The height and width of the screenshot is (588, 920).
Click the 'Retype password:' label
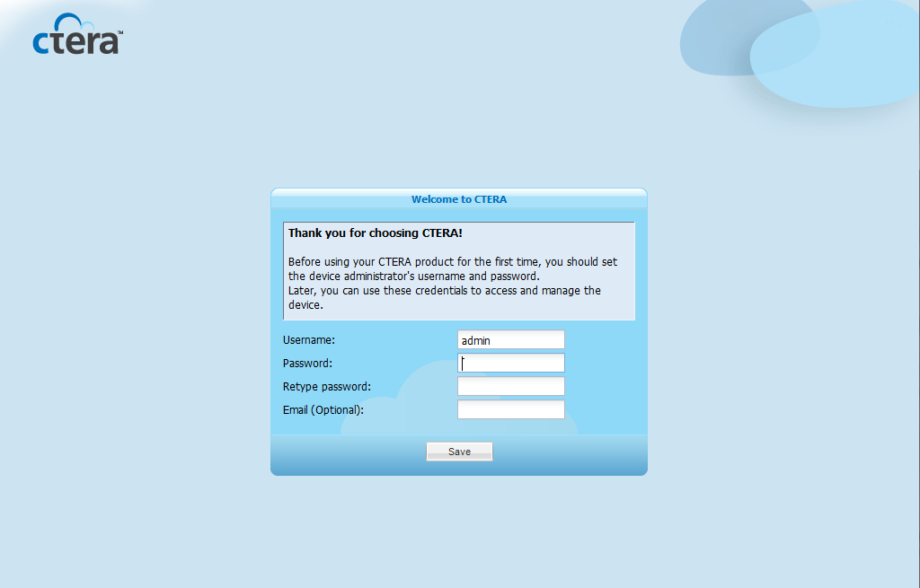(x=327, y=387)
